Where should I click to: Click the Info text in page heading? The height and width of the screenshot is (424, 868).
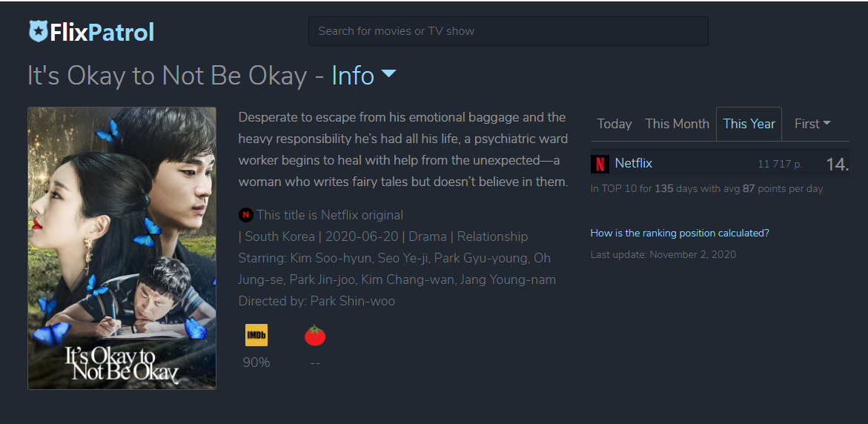point(353,76)
